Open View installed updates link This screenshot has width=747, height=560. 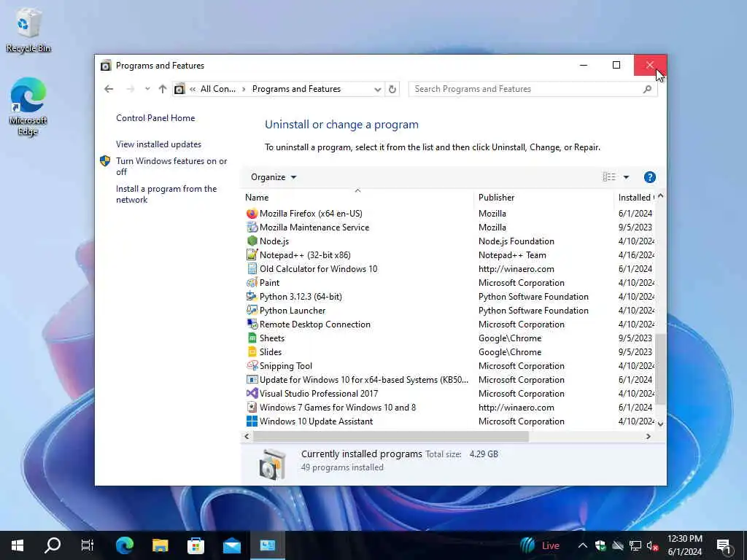click(158, 144)
